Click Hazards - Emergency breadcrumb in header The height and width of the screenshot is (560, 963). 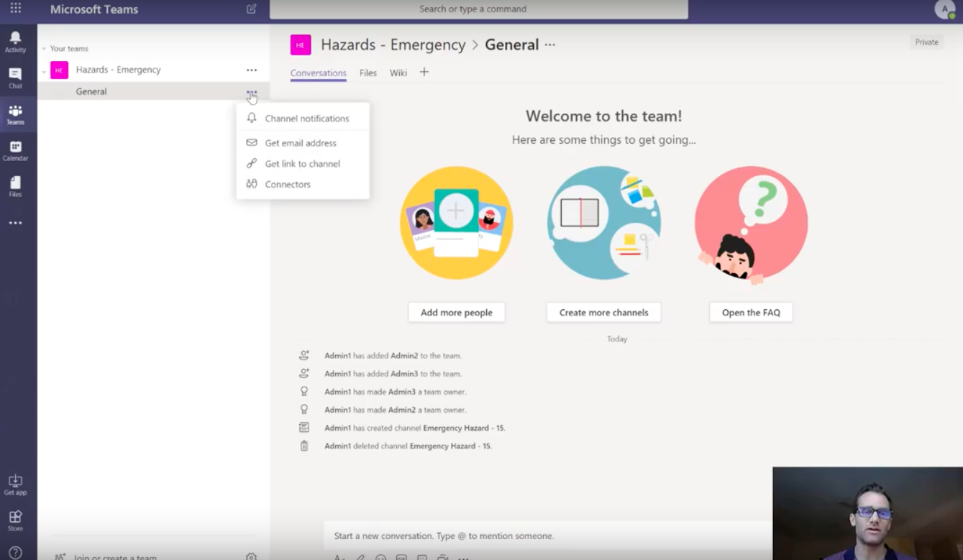tap(393, 45)
